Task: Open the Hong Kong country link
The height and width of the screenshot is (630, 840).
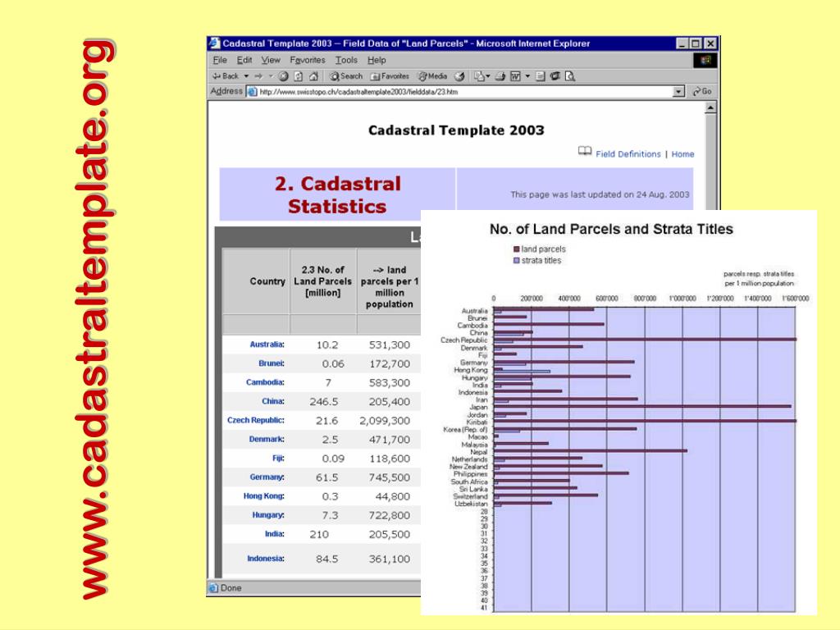Action: [263, 496]
